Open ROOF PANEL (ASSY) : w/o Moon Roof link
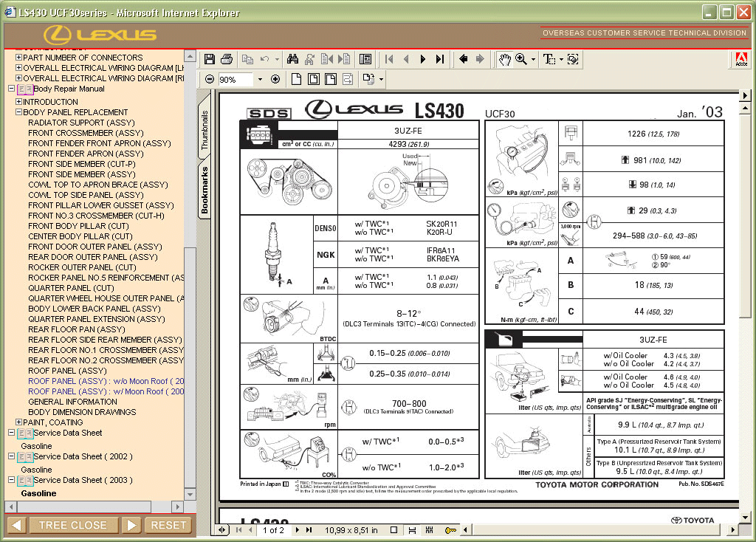Screen dimensions: 756x542 106,381
